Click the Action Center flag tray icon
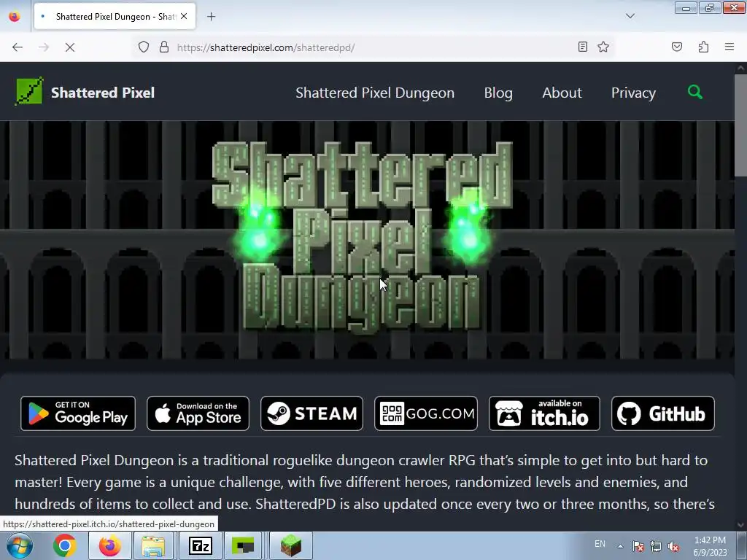This screenshot has width=747, height=560. [x=638, y=546]
